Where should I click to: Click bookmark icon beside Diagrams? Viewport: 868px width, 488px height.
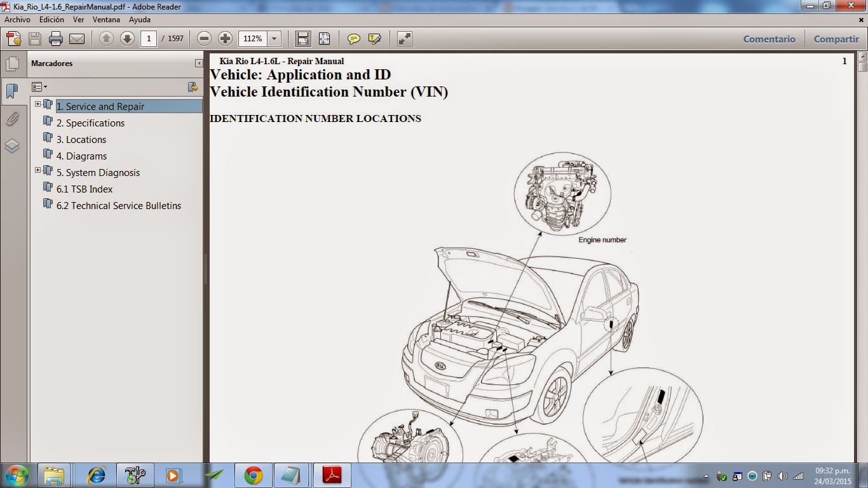[x=48, y=154]
